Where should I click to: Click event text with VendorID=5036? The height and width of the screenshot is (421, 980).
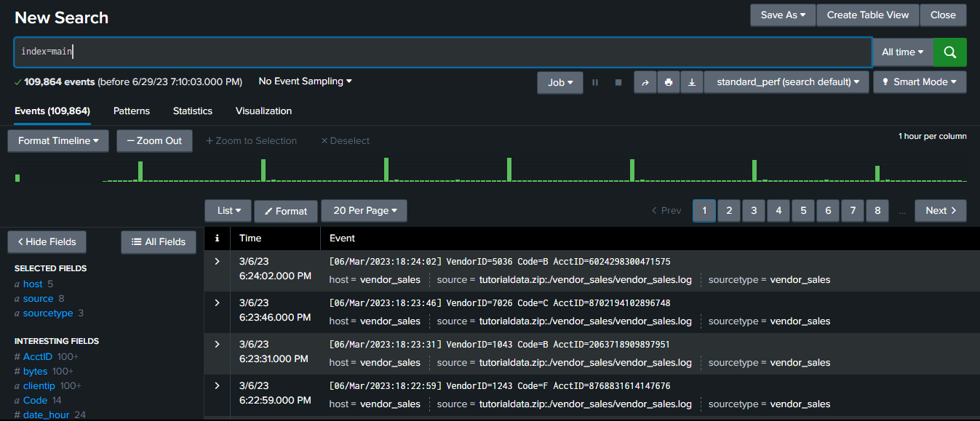500,262
